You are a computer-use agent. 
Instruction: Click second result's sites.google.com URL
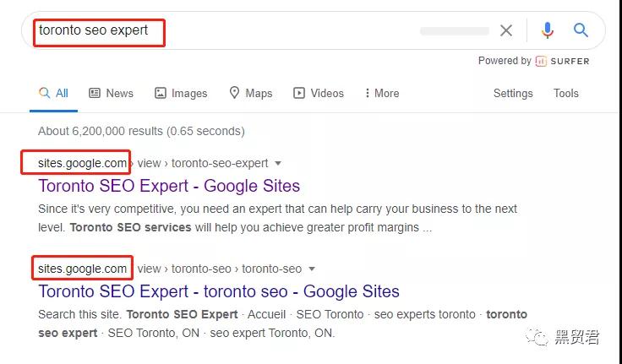point(83,269)
